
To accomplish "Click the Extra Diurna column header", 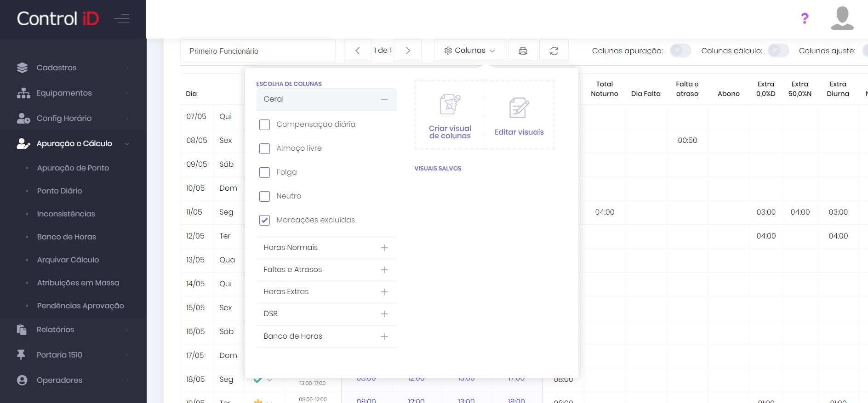I will [838, 89].
